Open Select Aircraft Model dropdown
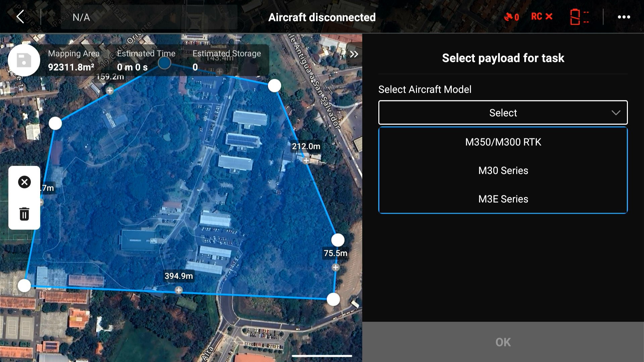The width and height of the screenshot is (644, 362). tap(502, 113)
